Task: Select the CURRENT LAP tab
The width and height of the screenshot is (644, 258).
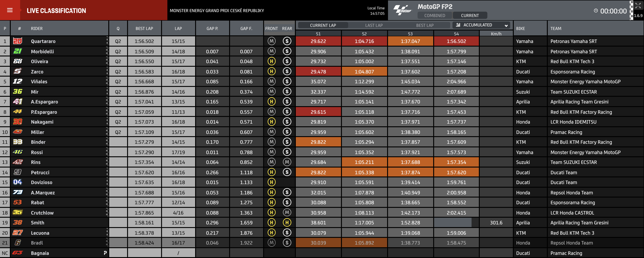Action: click(323, 25)
